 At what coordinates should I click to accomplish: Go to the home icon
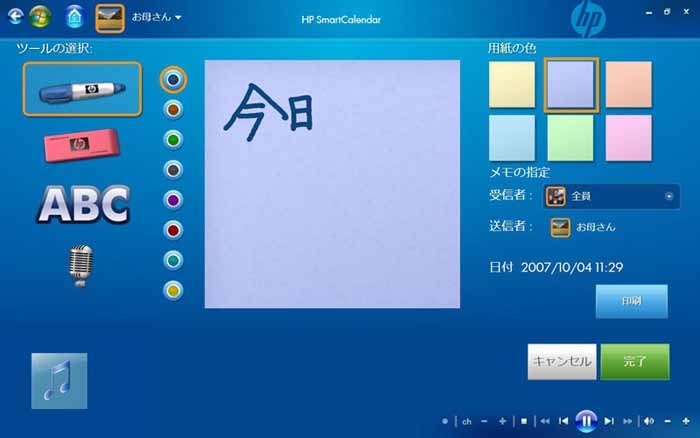pos(75,17)
